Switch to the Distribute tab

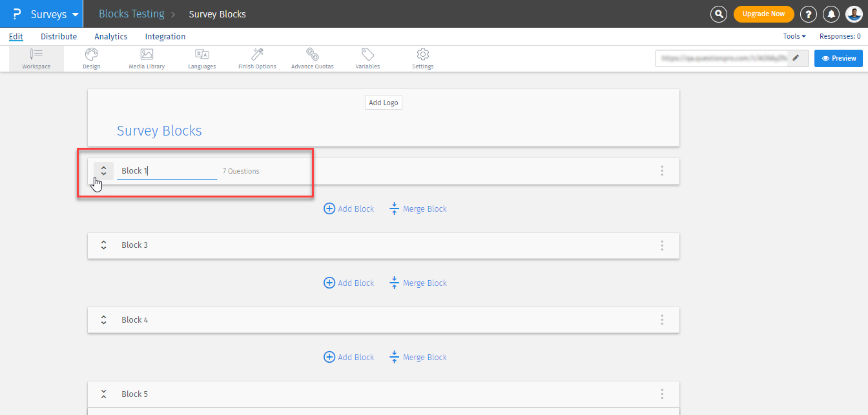point(59,37)
